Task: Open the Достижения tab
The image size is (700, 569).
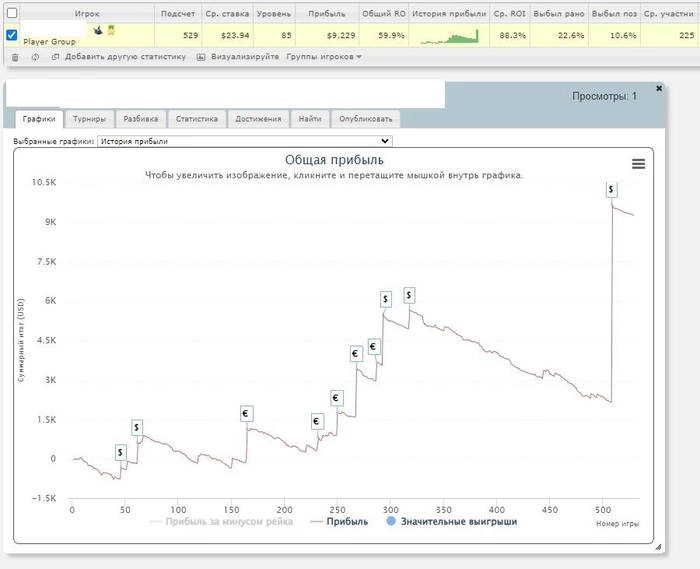Action: pos(258,119)
